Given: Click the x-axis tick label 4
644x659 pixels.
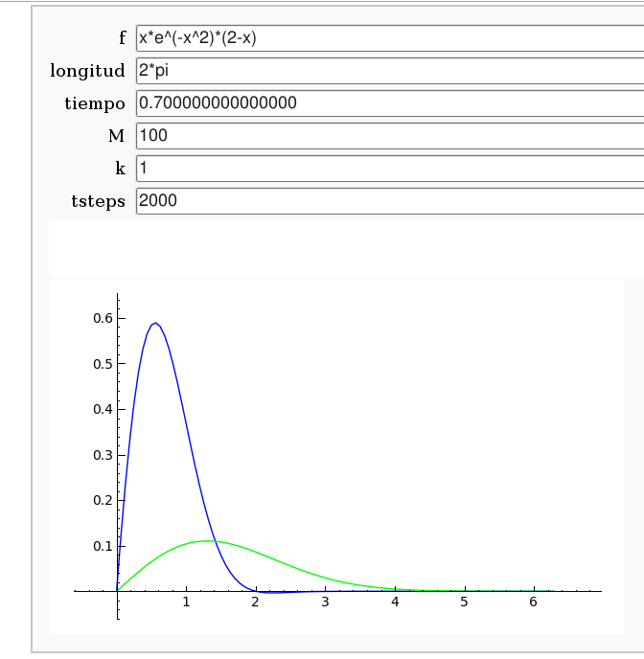Looking at the screenshot, I should coord(394,602).
